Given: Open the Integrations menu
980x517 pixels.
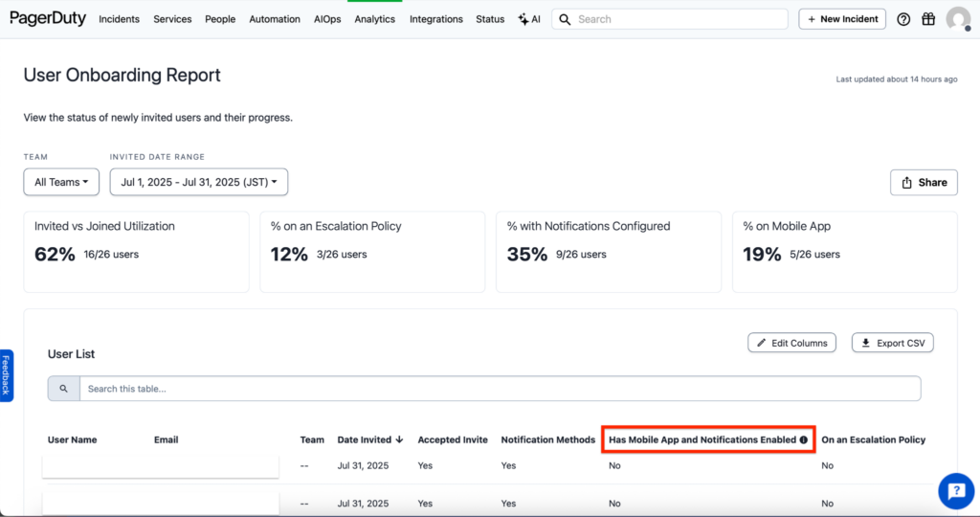Looking at the screenshot, I should [x=435, y=19].
